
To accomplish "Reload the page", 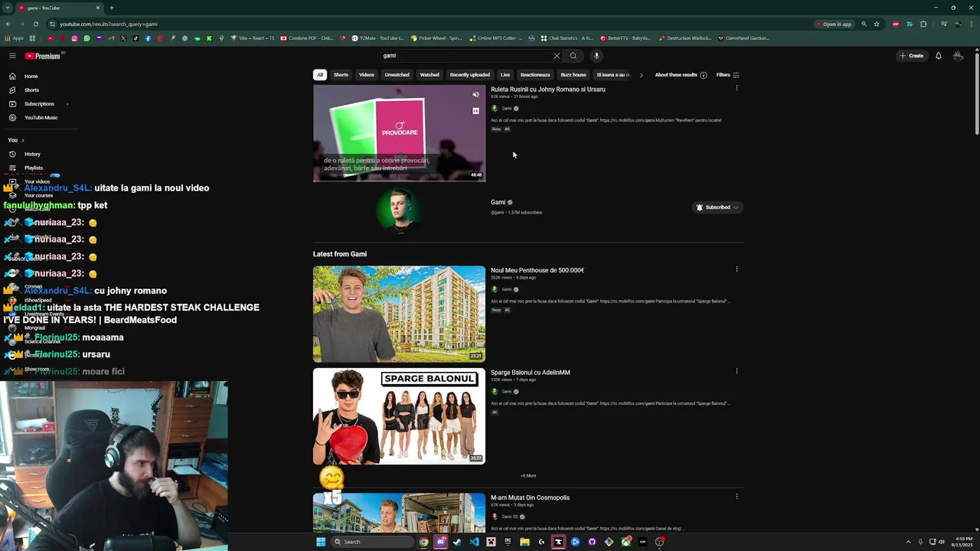I will 36,24.
